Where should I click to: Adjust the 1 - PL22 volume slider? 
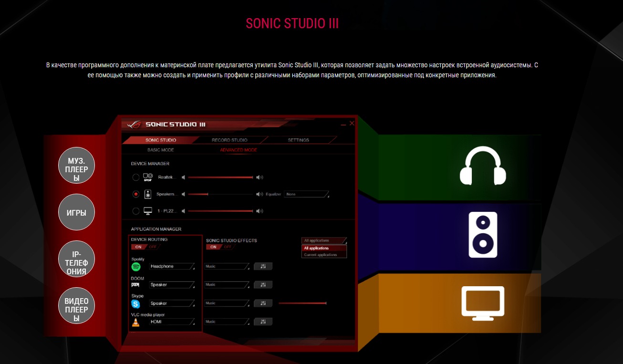click(x=220, y=211)
